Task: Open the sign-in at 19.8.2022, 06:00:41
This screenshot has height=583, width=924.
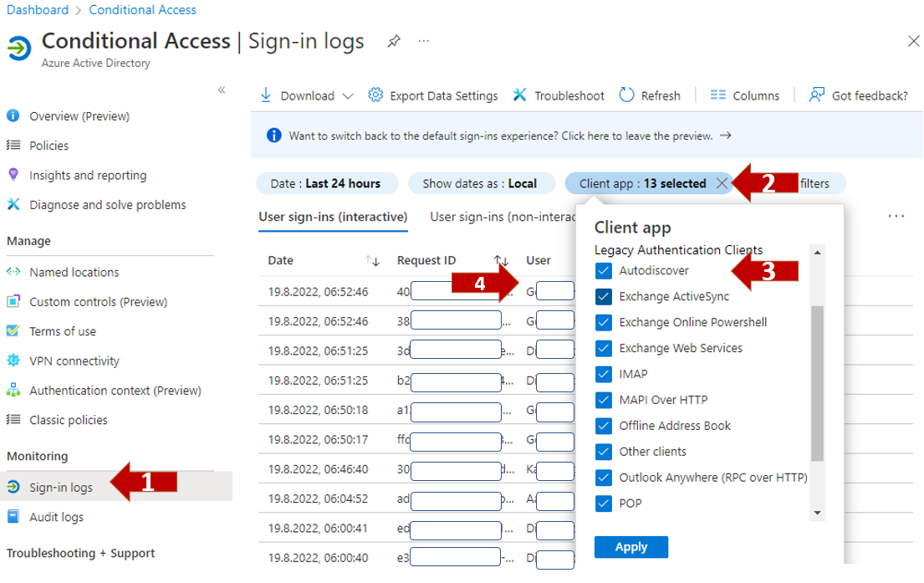Action: (x=319, y=528)
